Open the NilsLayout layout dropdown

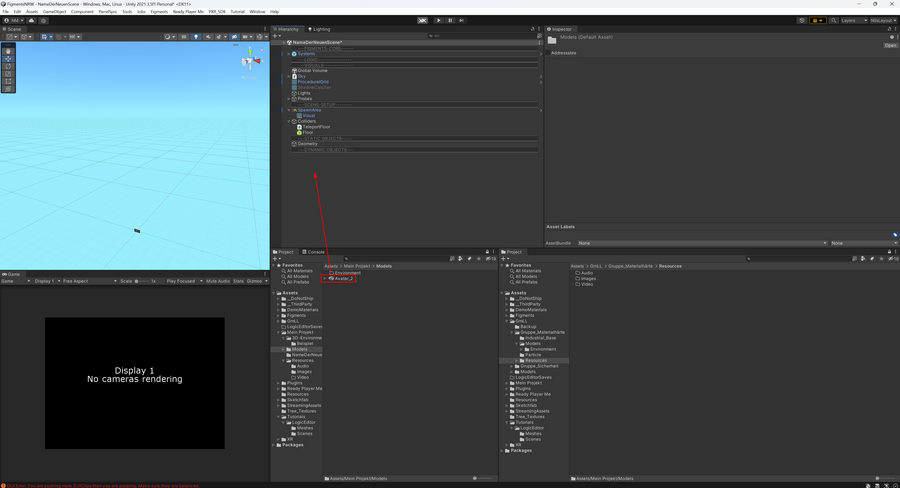point(883,20)
